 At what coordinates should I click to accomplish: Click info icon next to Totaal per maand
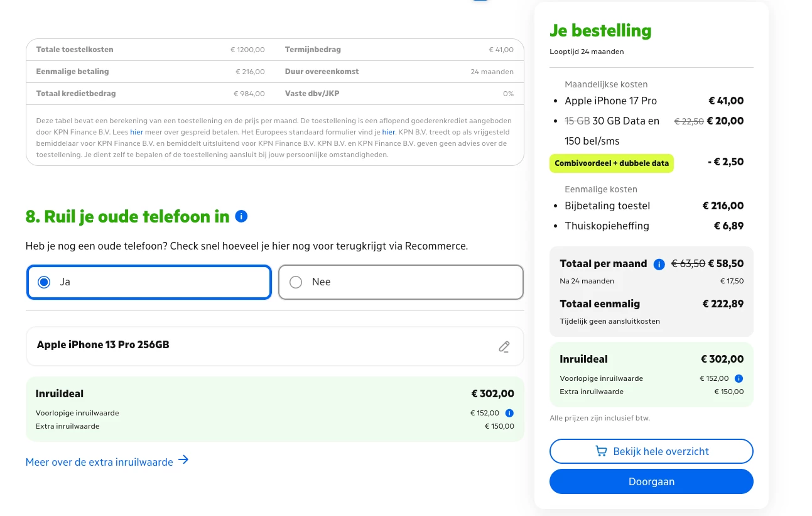pos(659,264)
